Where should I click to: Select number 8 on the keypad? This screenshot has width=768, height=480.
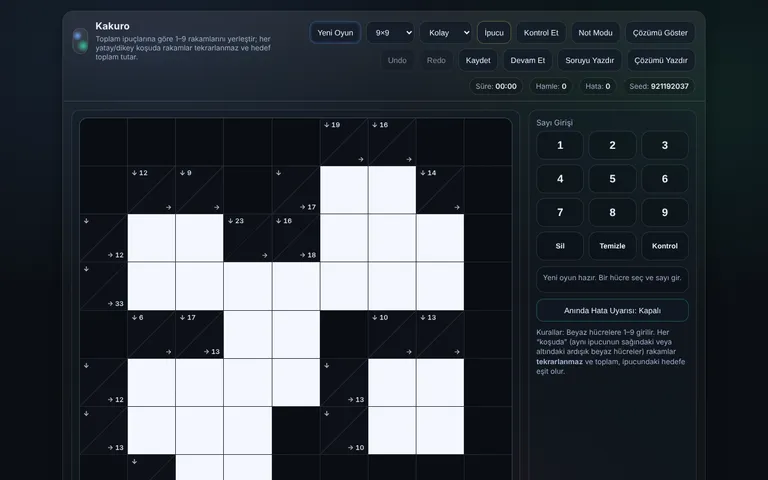click(x=612, y=212)
